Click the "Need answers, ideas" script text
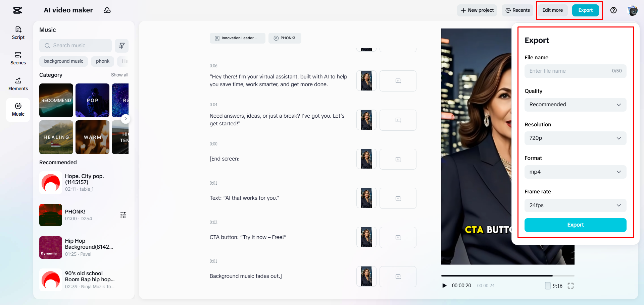The width and height of the screenshot is (644, 305). (x=277, y=120)
